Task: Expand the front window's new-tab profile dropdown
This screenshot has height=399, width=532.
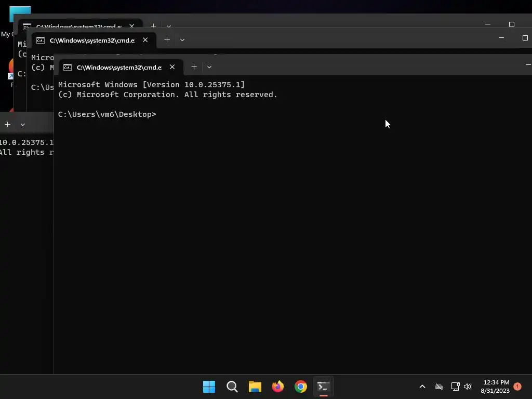Action: pos(209,67)
